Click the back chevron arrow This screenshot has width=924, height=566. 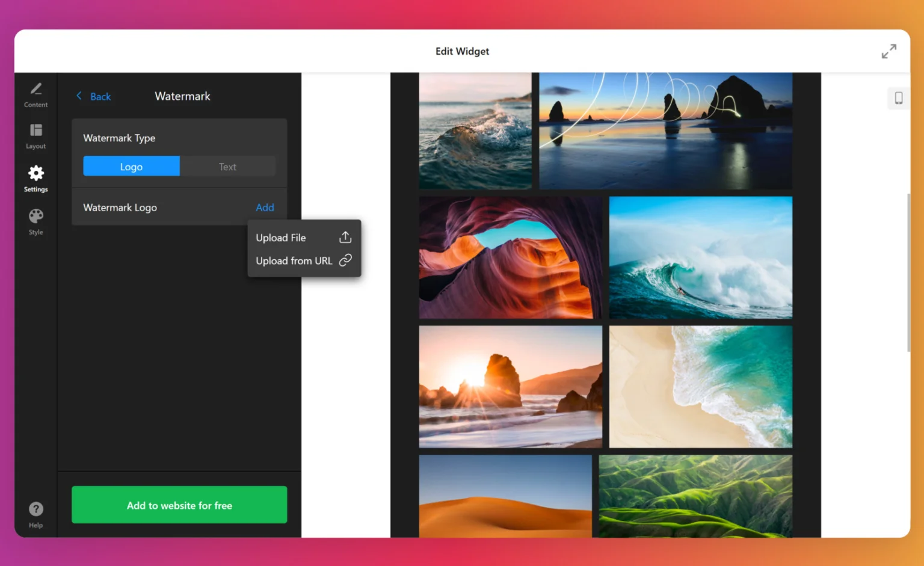[79, 96]
